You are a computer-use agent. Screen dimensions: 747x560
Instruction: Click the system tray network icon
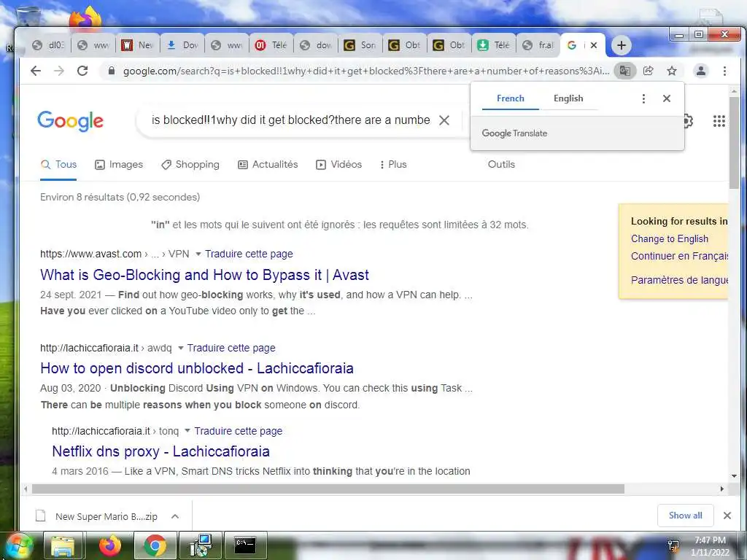[x=673, y=547]
